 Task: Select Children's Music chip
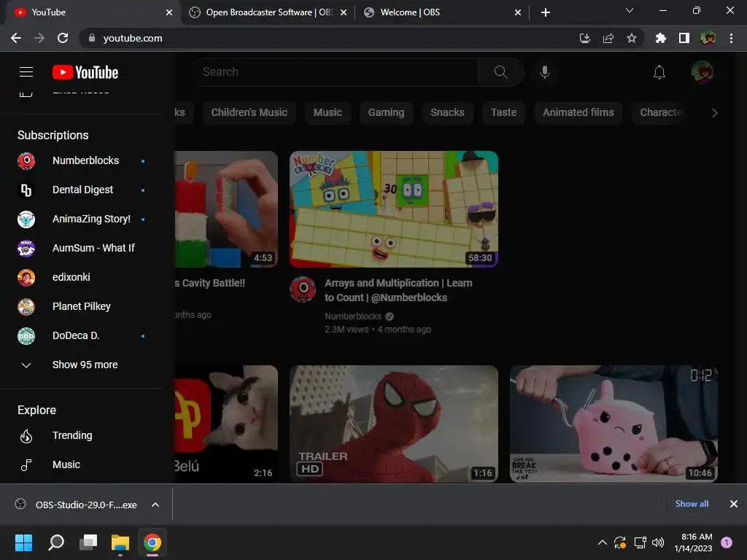click(249, 112)
